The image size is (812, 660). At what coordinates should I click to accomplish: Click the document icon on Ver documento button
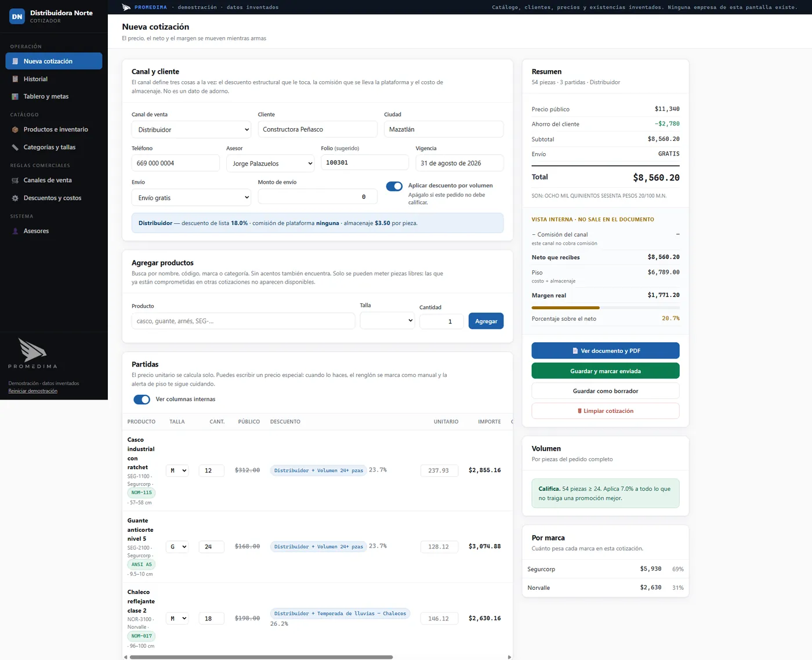[x=575, y=351]
